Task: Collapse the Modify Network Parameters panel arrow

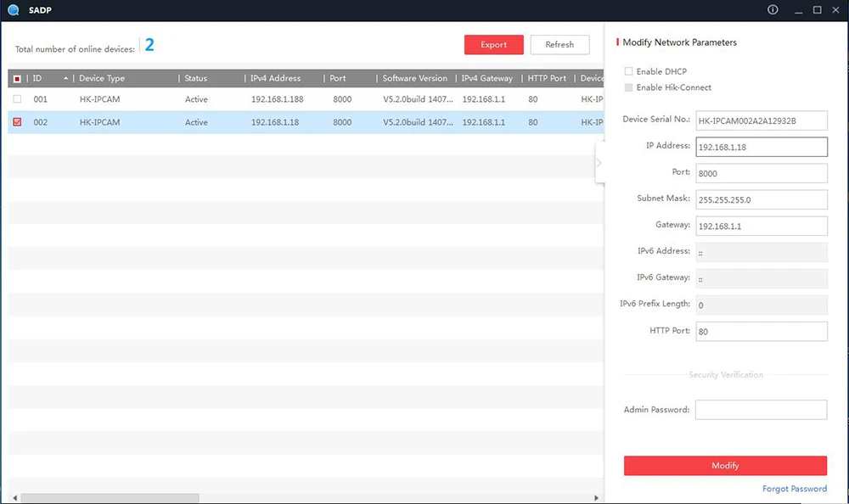Action: pos(599,162)
